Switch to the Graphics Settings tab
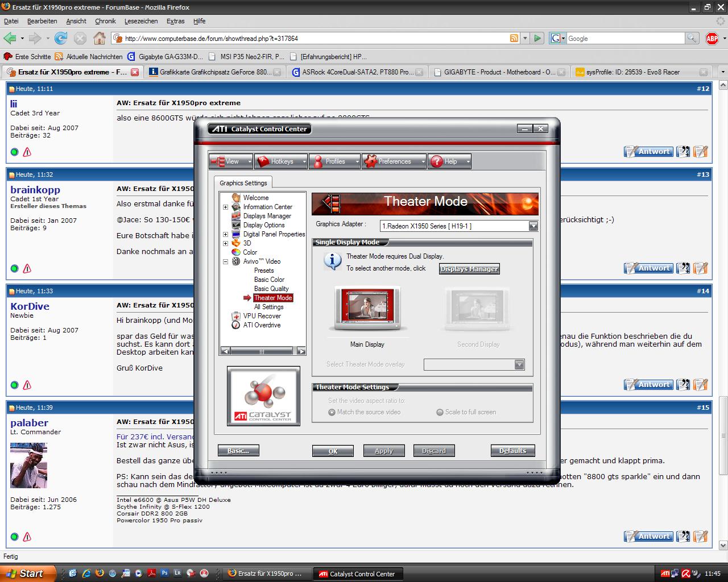This screenshot has height=582, width=728. point(243,183)
